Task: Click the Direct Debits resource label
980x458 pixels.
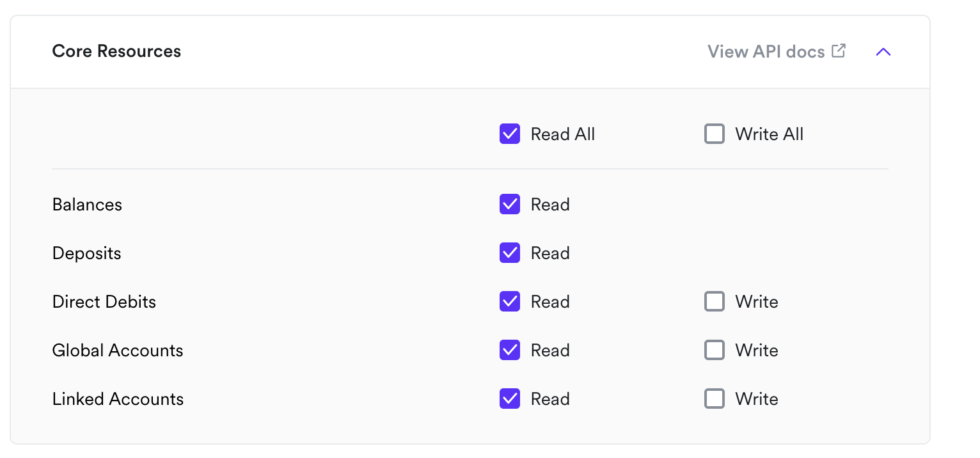Action: pyautogui.click(x=104, y=302)
